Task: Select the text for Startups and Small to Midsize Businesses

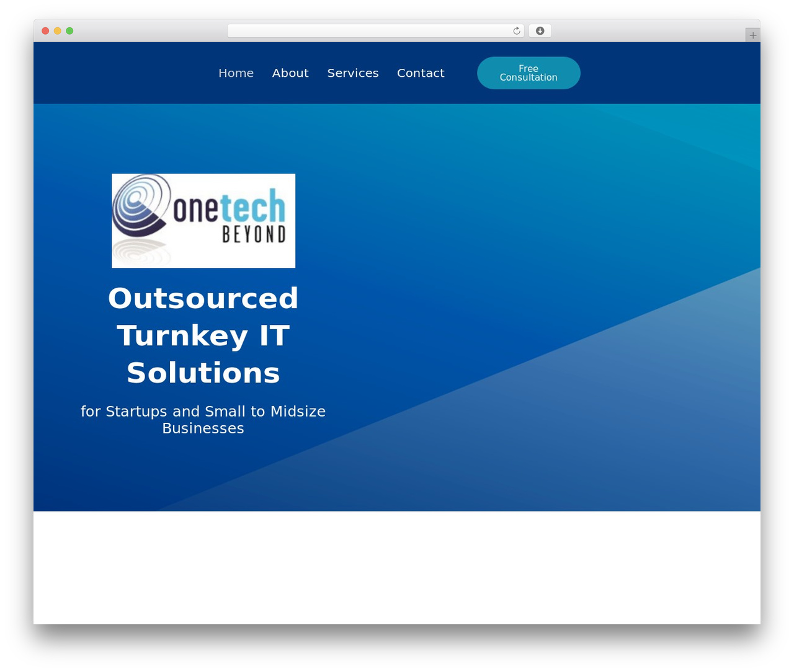Action: point(203,420)
